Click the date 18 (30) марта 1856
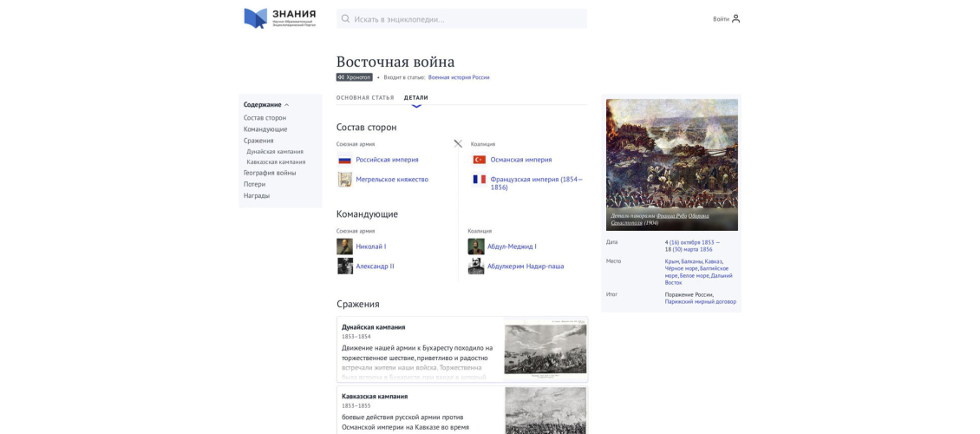 688,249
